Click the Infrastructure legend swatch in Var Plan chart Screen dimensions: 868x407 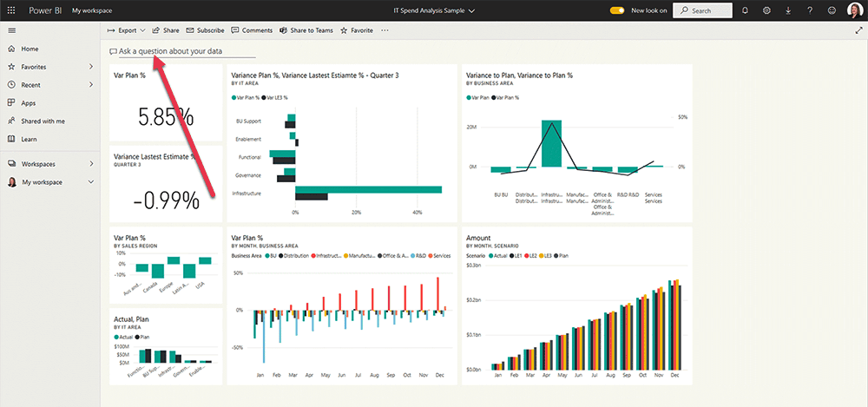(x=312, y=256)
